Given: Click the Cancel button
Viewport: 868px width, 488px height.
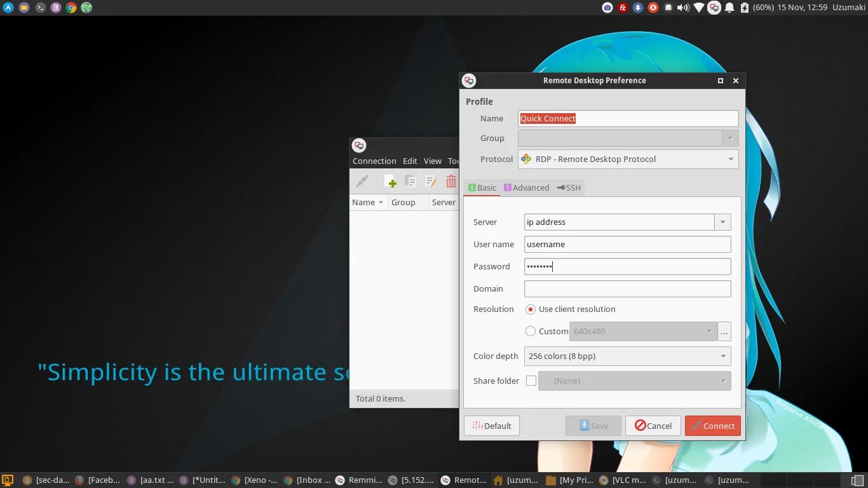Looking at the screenshot, I should [x=653, y=426].
